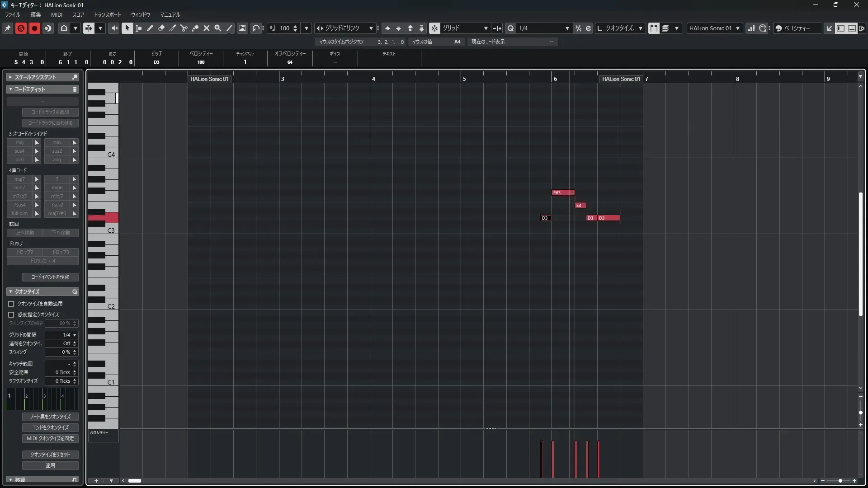Enable クオンタイズを自動適用 checkbox
868x488 pixels.
pyautogui.click(x=11, y=304)
